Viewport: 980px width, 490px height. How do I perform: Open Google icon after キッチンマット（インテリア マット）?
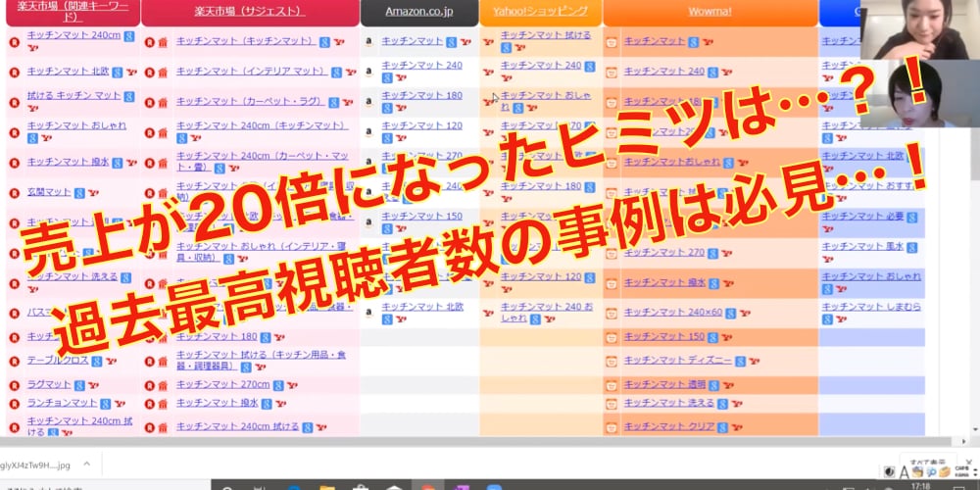click(336, 73)
